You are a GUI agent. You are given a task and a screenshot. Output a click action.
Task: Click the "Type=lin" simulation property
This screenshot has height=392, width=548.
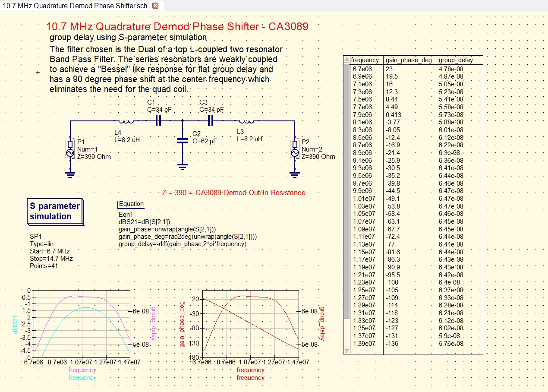click(x=41, y=243)
